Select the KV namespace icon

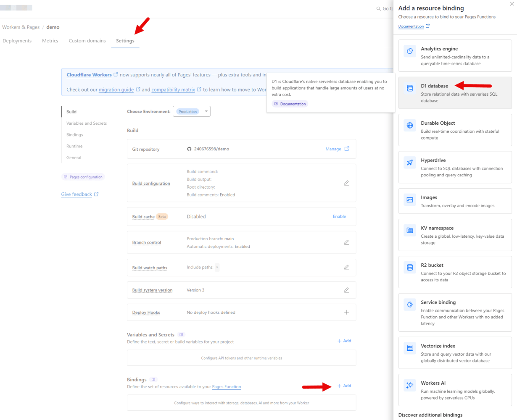410,230
